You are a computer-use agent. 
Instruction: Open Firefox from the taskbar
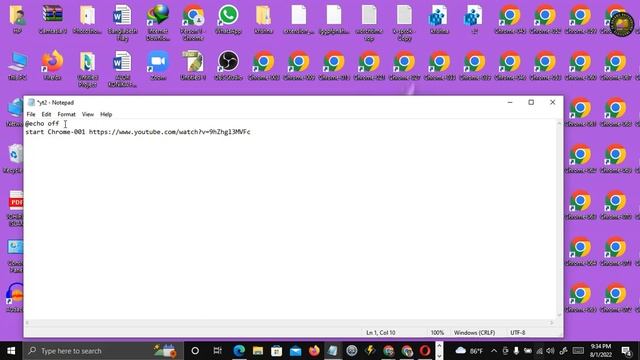coord(314,351)
